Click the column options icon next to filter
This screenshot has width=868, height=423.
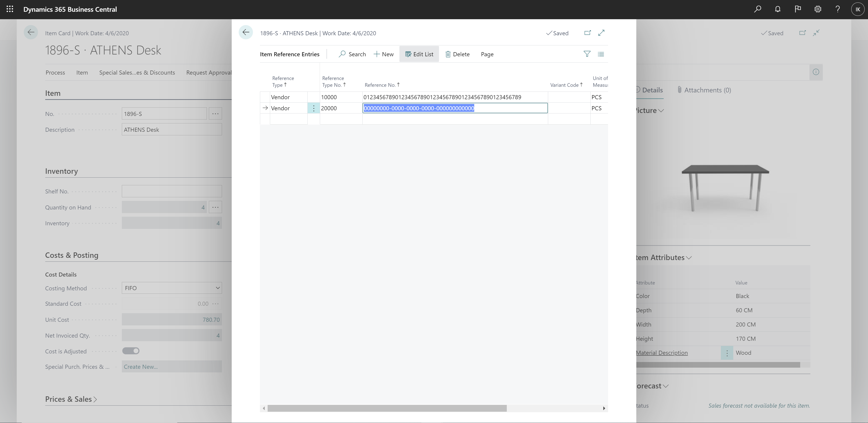[x=601, y=54]
